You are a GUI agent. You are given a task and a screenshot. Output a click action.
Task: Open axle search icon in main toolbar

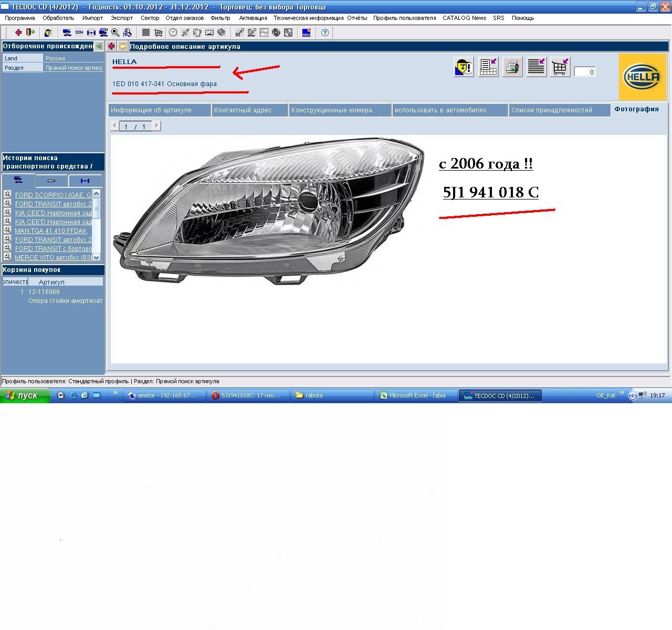coord(91,33)
